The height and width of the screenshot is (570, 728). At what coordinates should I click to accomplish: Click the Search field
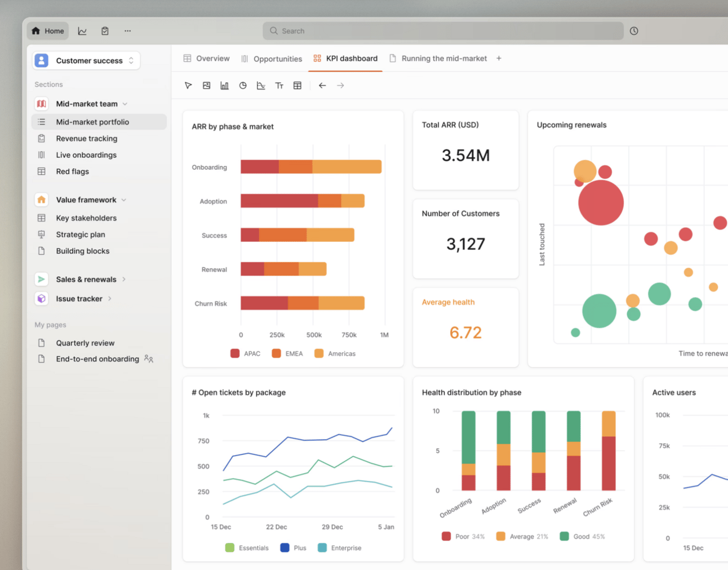pyautogui.click(x=443, y=31)
